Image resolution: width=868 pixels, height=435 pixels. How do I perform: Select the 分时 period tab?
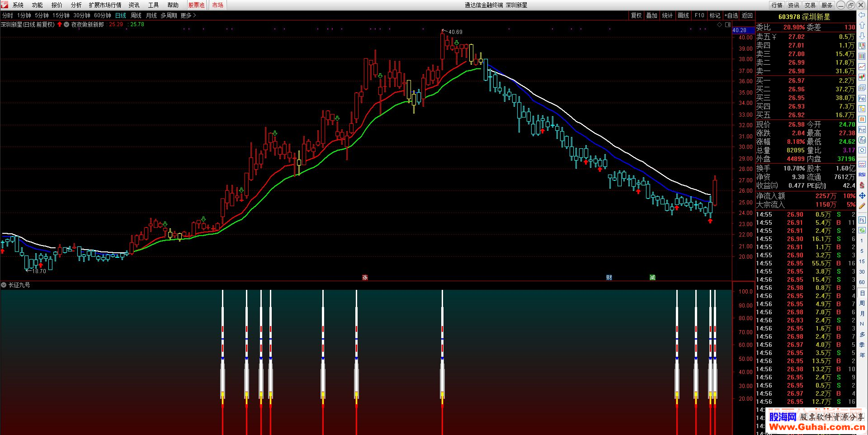coord(8,15)
